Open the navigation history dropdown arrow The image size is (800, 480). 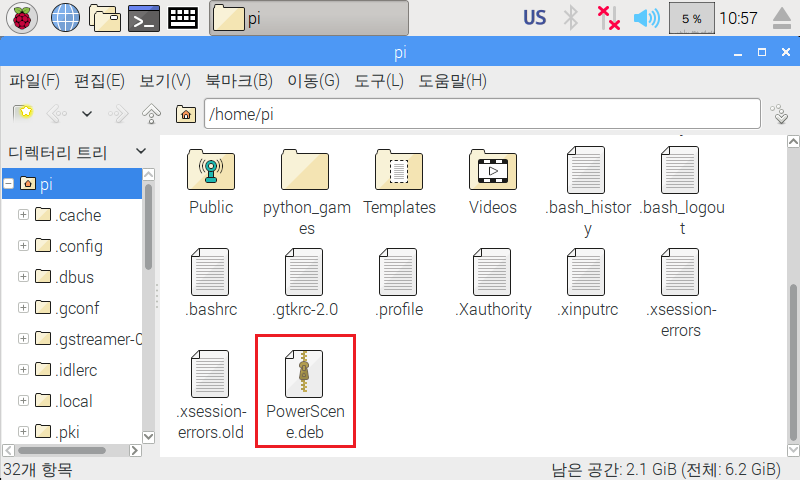87,114
